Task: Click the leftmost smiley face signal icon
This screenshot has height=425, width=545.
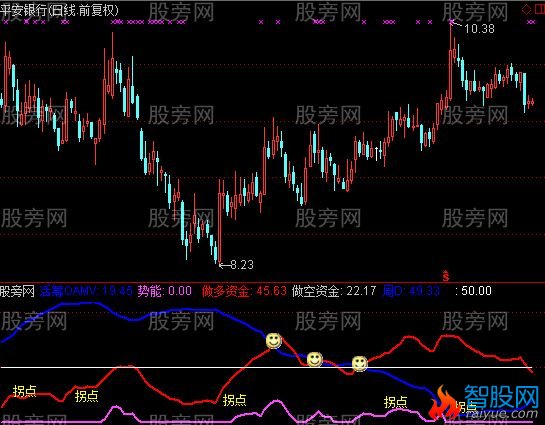Action: tap(274, 341)
